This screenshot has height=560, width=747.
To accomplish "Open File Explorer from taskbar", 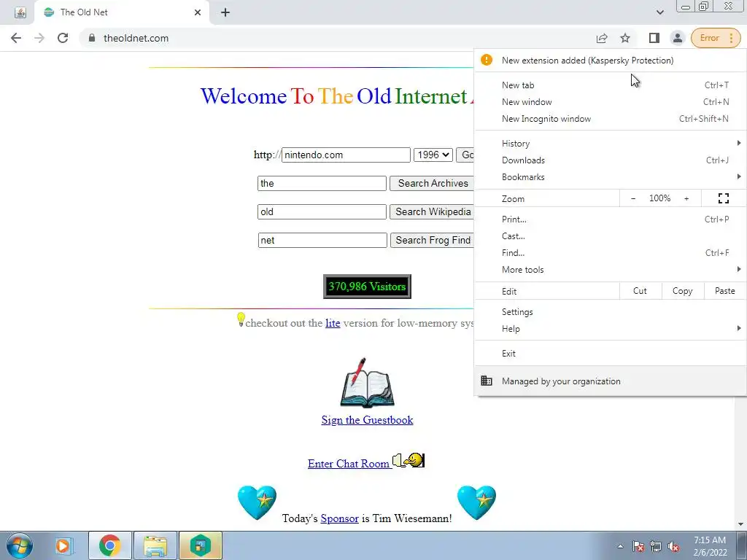I will point(155,545).
